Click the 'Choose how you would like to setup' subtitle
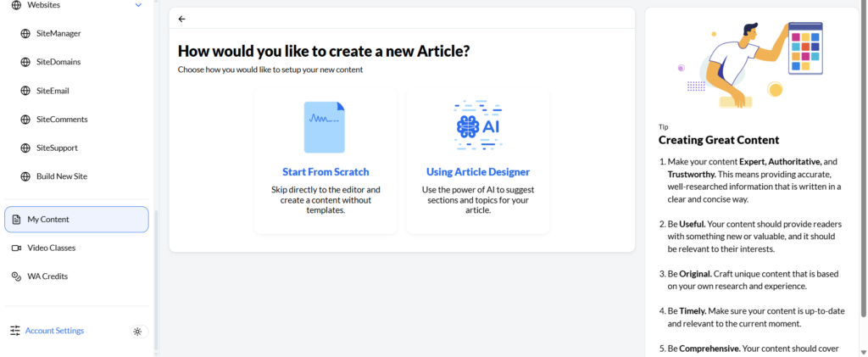The height and width of the screenshot is (357, 868). pos(270,70)
